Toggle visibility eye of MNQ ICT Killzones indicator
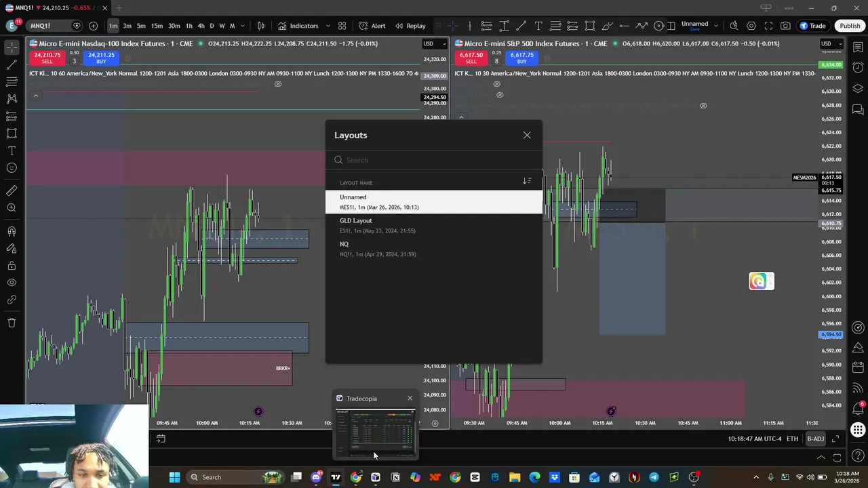 pos(277,84)
